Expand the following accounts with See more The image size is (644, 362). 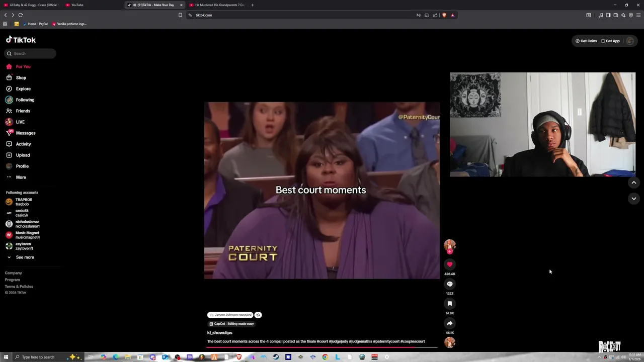[x=20, y=257]
